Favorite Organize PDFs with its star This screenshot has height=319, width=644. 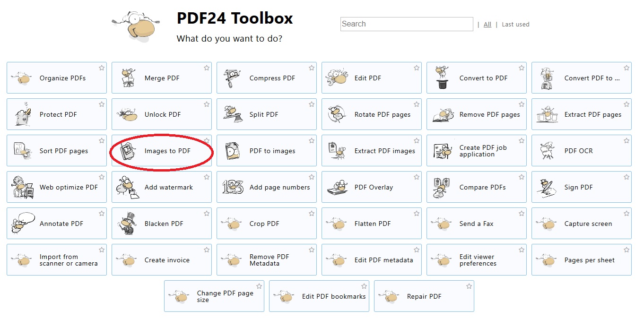pyautogui.click(x=102, y=68)
